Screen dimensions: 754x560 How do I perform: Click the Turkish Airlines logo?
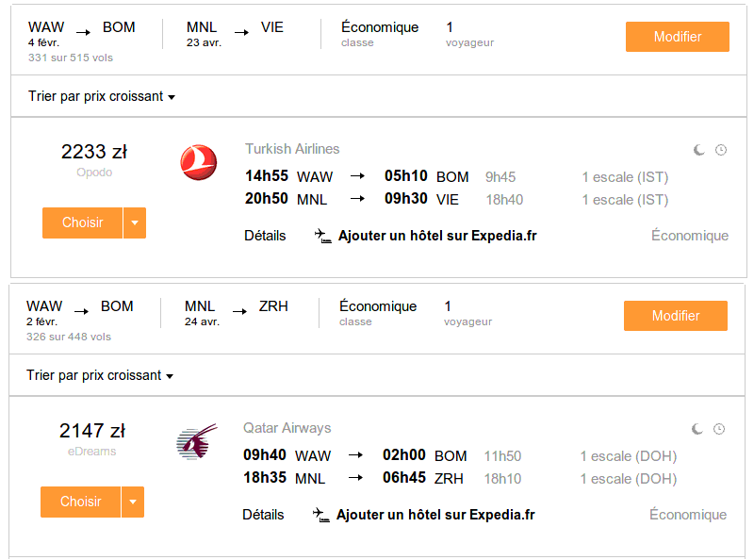tap(199, 162)
